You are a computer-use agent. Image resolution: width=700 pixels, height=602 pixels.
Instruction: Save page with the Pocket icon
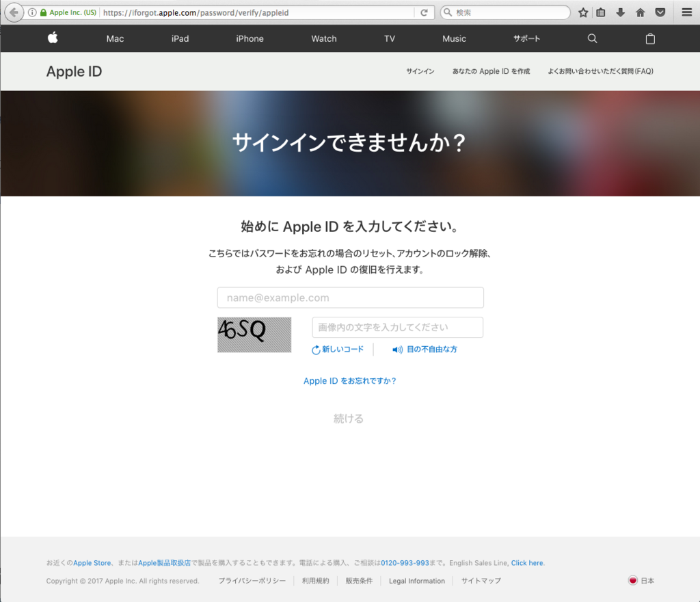coord(660,12)
